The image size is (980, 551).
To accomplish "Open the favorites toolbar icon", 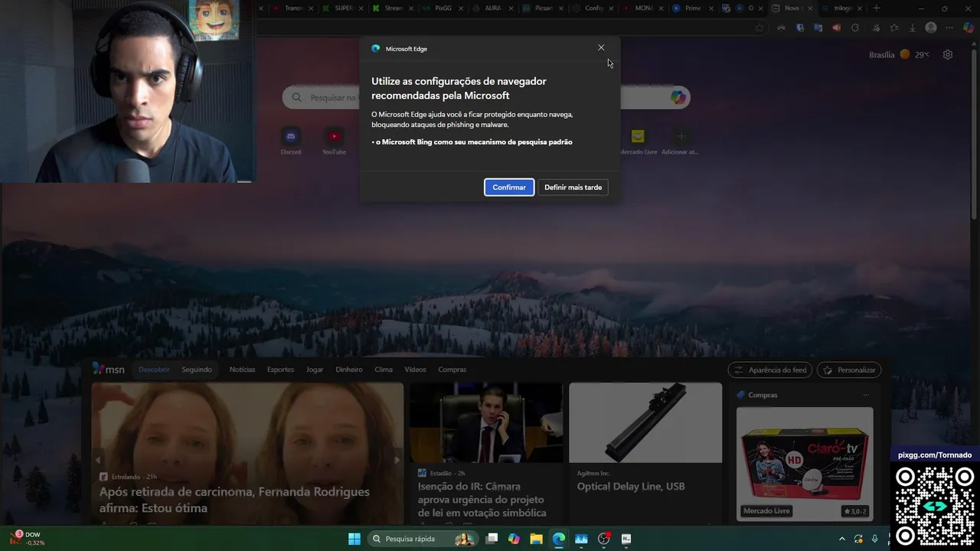I will (x=893, y=28).
